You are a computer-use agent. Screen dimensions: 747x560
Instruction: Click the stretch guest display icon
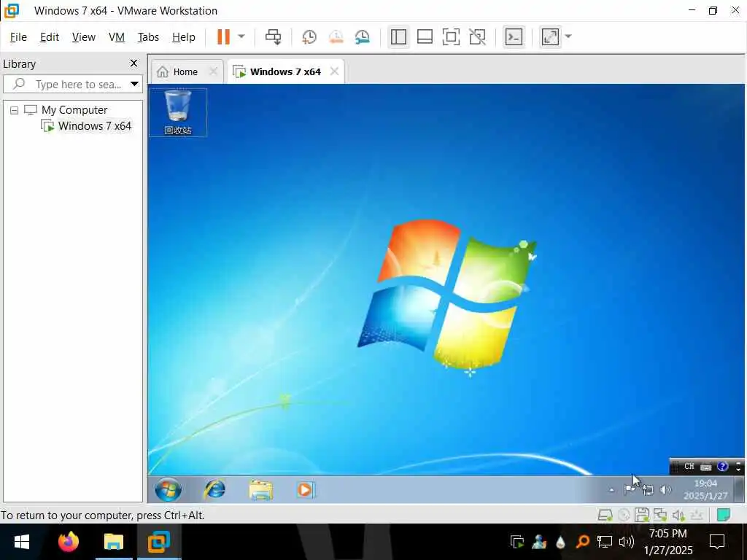550,36
